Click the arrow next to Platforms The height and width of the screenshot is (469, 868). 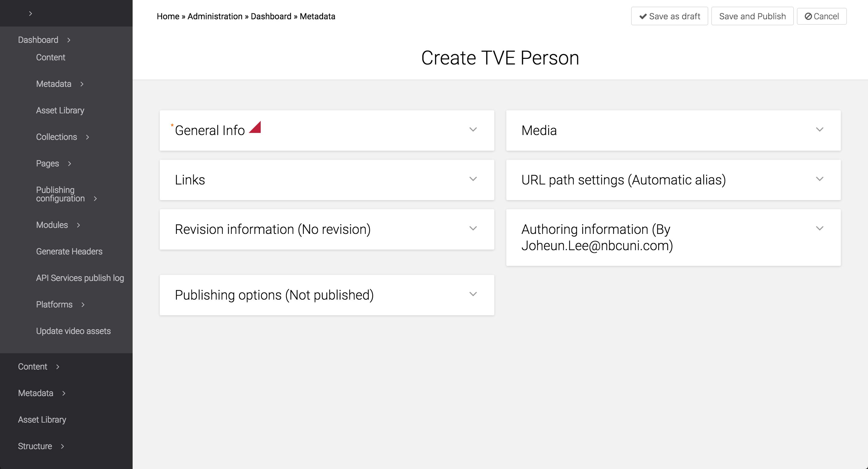click(x=83, y=305)
